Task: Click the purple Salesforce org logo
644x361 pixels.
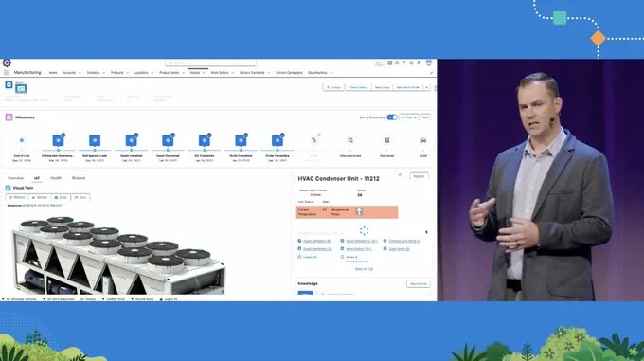Action: [x=7, y=63]
